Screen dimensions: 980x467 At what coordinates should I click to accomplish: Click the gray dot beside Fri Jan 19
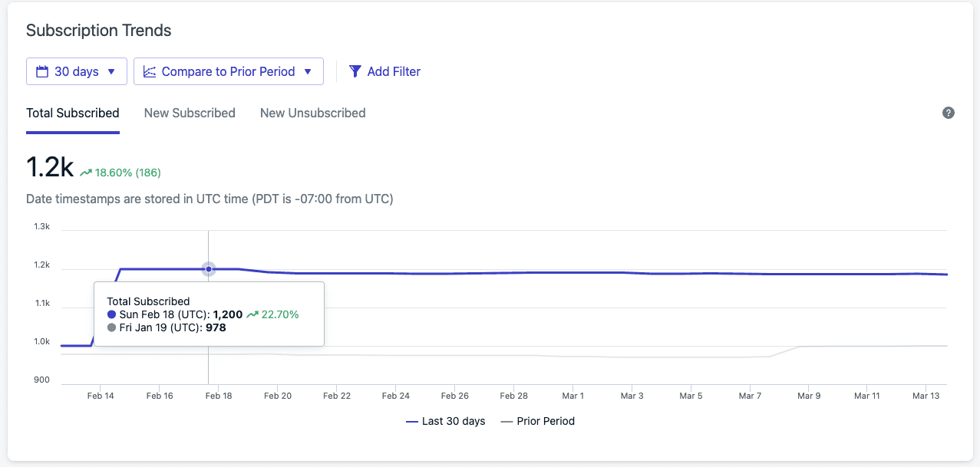110,327
